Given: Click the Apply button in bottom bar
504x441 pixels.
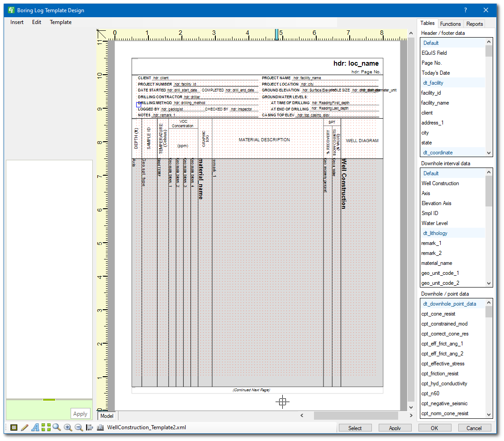Looking at the screenshot, I should (x=395, y=427).
